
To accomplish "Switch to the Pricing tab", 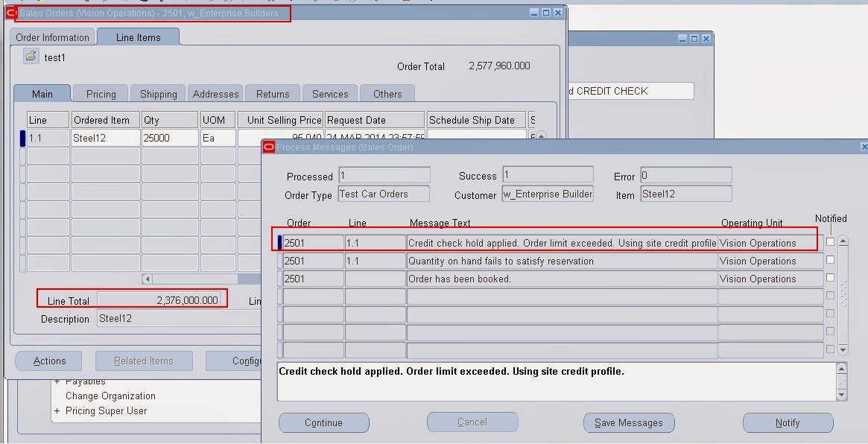I will point(100,93).
